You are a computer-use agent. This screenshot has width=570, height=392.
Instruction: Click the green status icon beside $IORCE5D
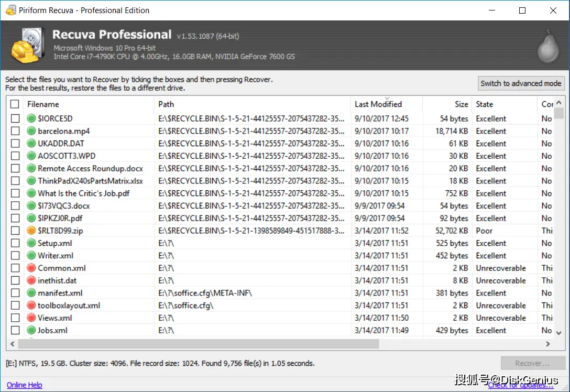coord(31,118)
